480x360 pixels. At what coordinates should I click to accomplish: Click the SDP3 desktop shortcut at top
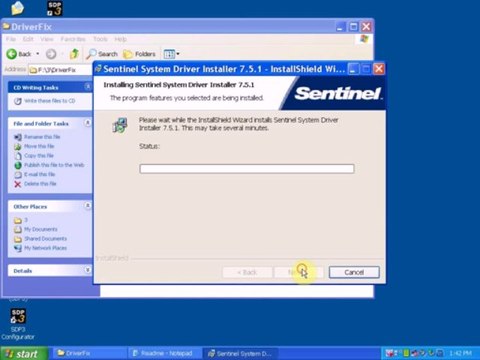click(54, 9)
